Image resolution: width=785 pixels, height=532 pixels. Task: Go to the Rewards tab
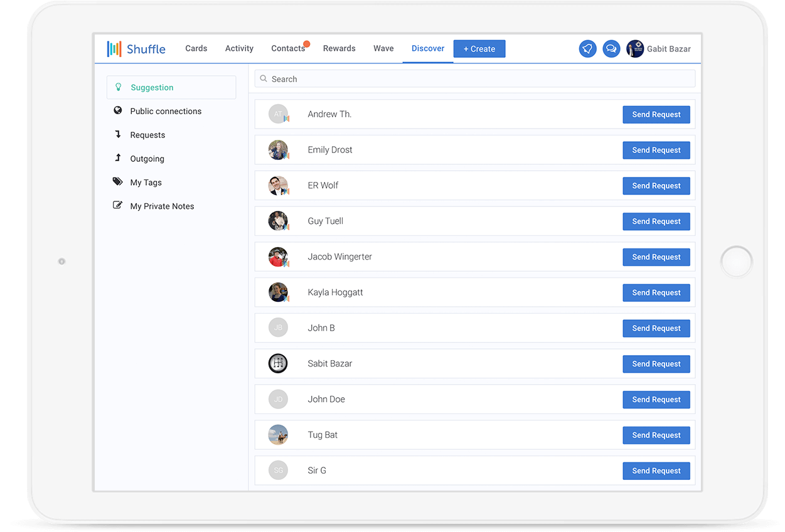pyautogui.click(x=339, y=48)
